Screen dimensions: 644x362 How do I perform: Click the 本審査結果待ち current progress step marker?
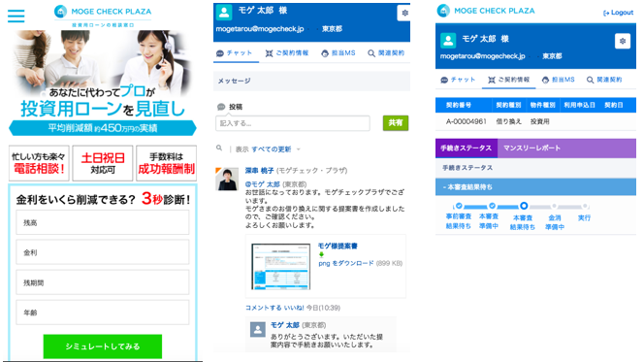524,206
